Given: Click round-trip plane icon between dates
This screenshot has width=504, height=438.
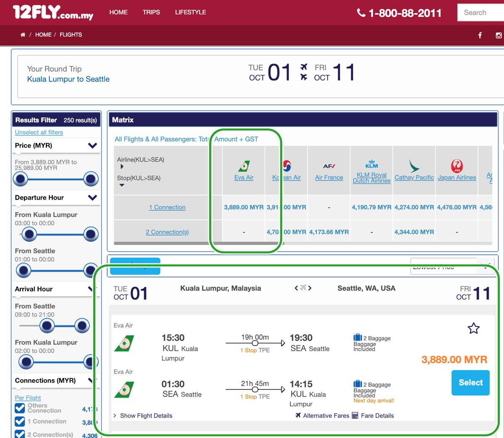Looking at the screenshot, I should 304,72.
